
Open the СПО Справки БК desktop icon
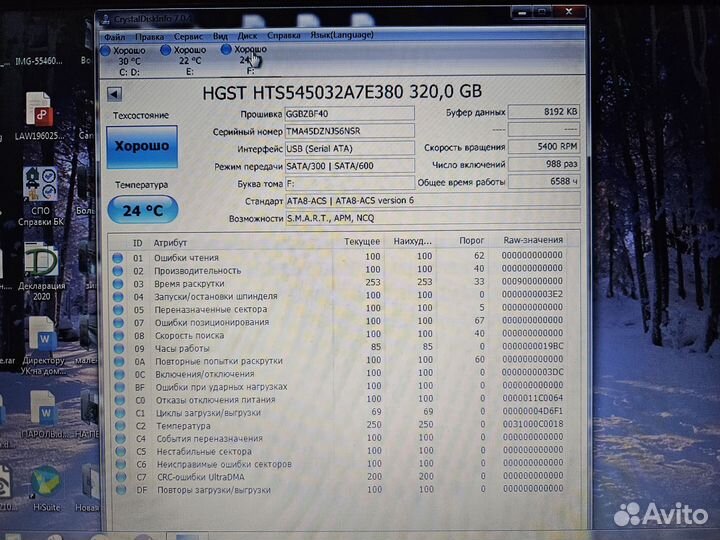[40, 197]
